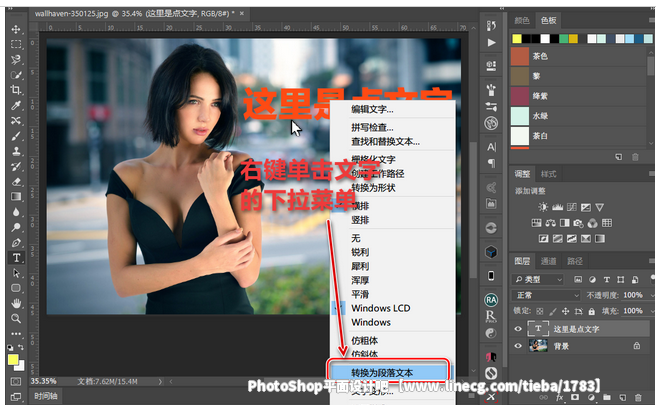
Task: Select the Hand tool
Action: coord(16,303)
